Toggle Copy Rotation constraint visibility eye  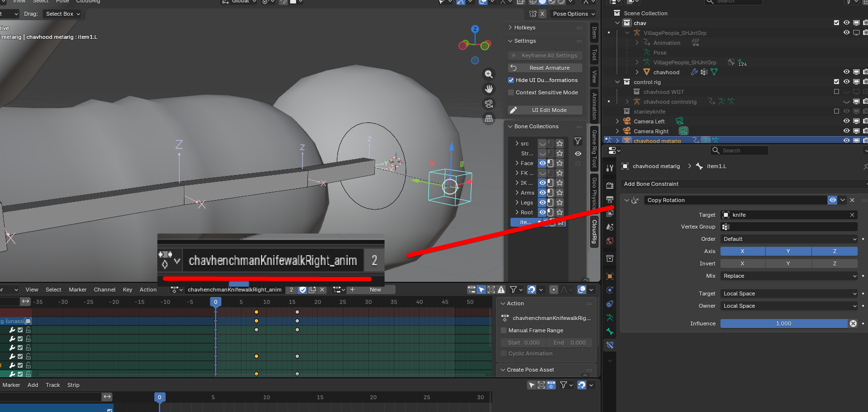coord(833,200)
